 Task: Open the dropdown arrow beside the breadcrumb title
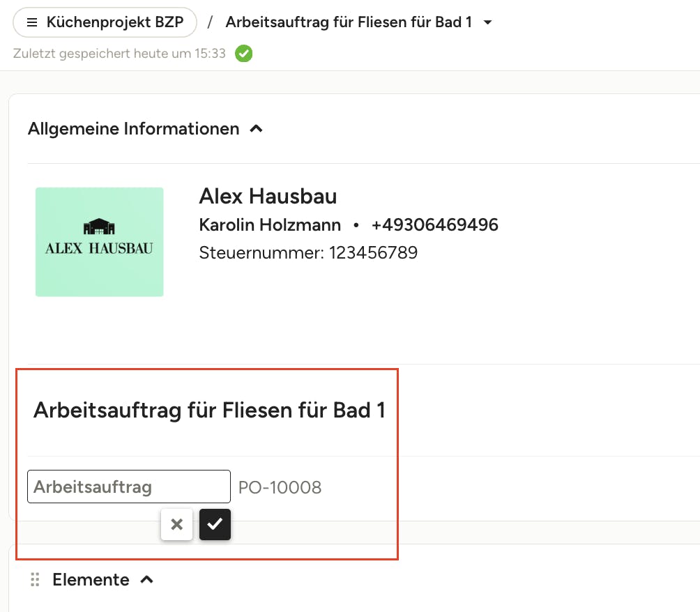(x=488, y=23)
